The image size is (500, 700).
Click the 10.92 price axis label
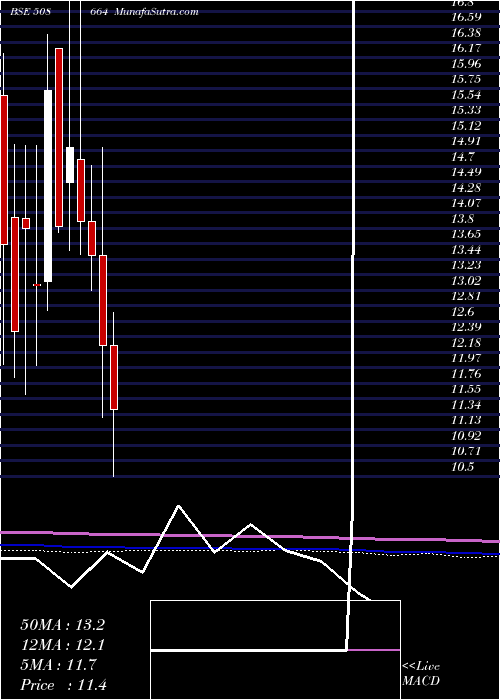coord(466,436)
